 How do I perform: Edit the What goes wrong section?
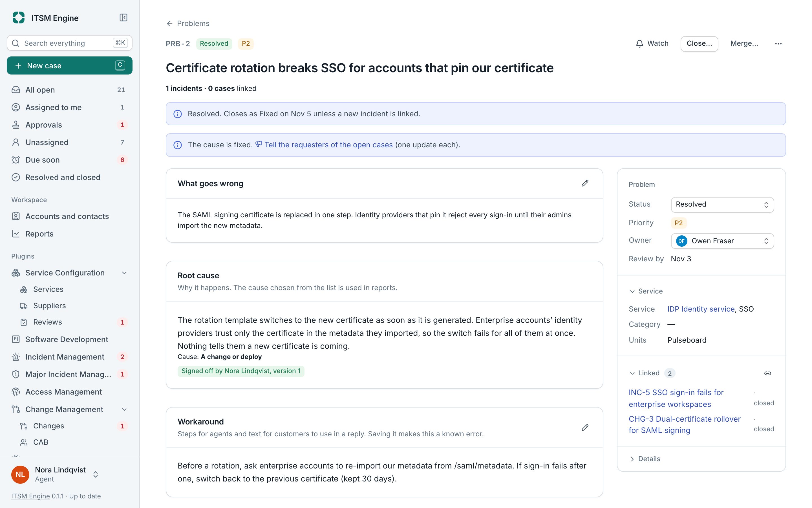point(585,183)
